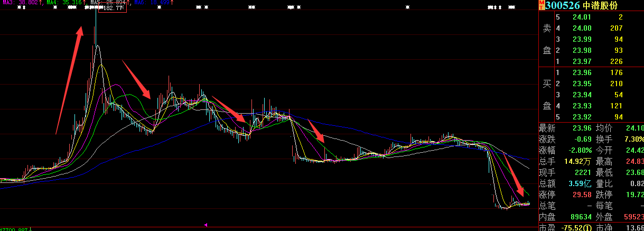This screenshot has height=231, width=644.
Task: Click buy level 4 volume 121
Action: [x=616, y=106]
